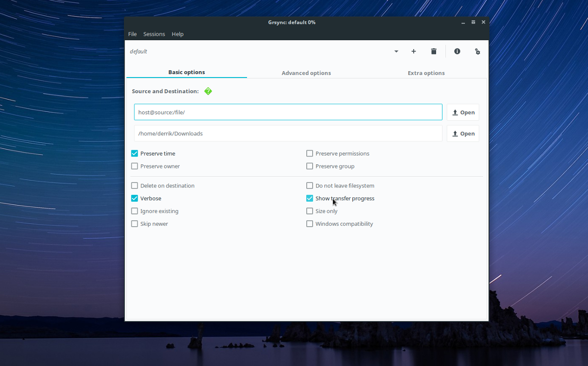Enable Do not leave filesystem checkbox

click(310, 186)
